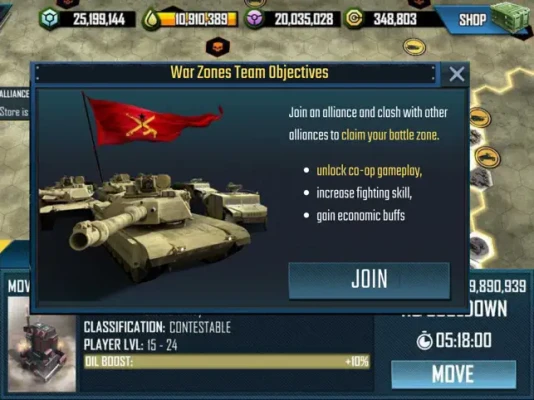Tap the cooldown stopwatch icon
This screenshot has width=534, height=400.
[x=424, y=340]
